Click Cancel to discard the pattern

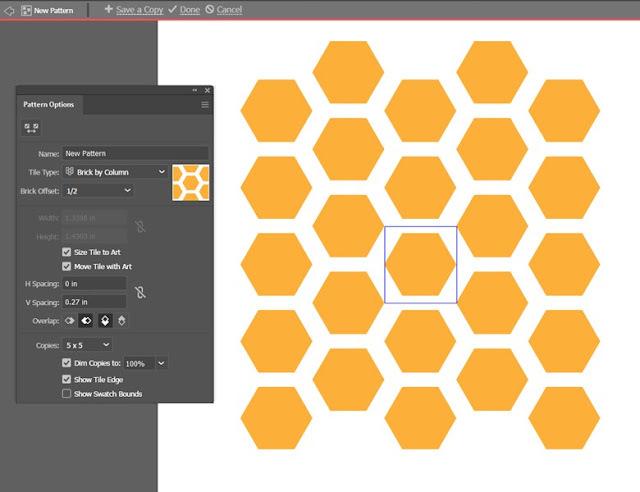229,9
